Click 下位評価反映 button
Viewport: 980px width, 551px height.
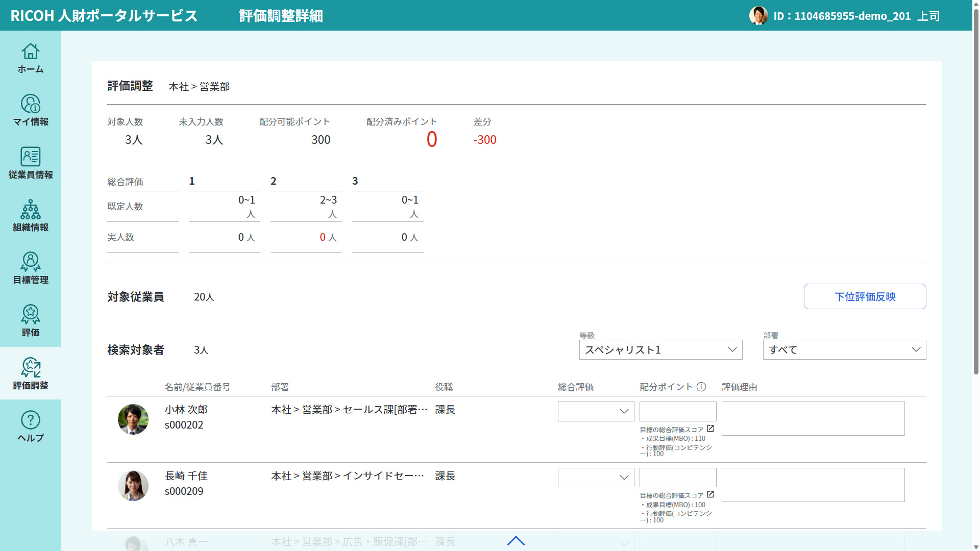click(x=865, y=296)
